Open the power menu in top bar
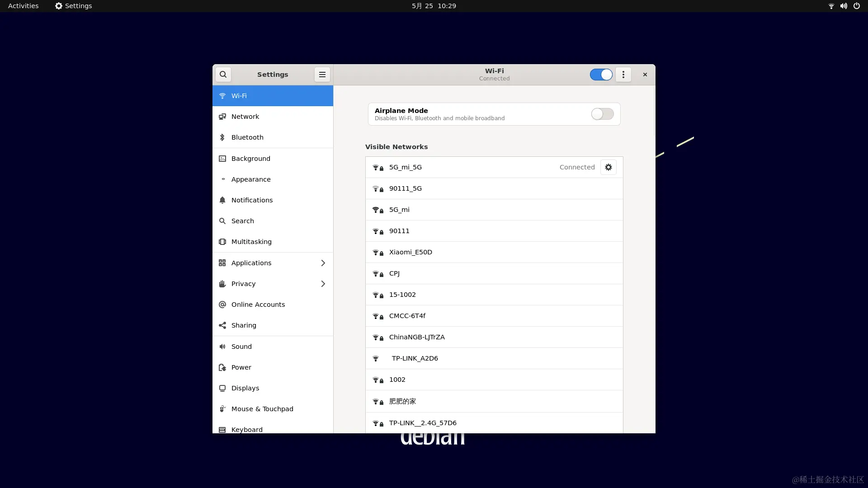868x488 pixels. pyautogui.click(x=856, y=6)
